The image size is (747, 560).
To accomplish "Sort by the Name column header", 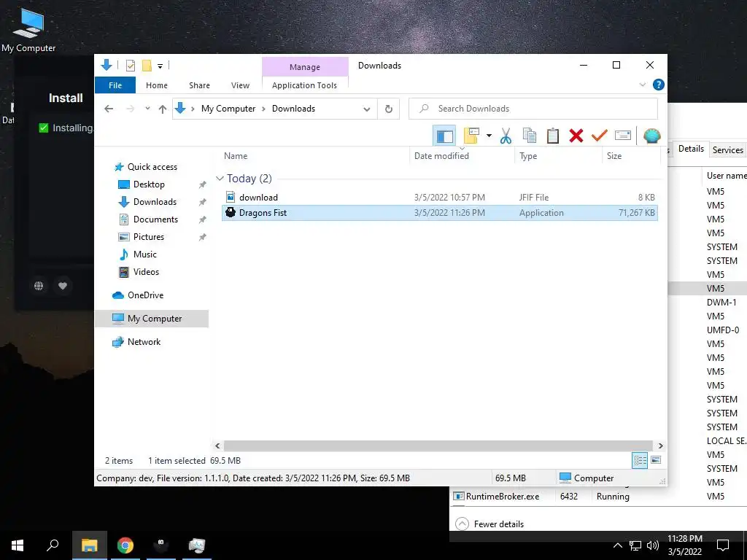I will 314,156.
